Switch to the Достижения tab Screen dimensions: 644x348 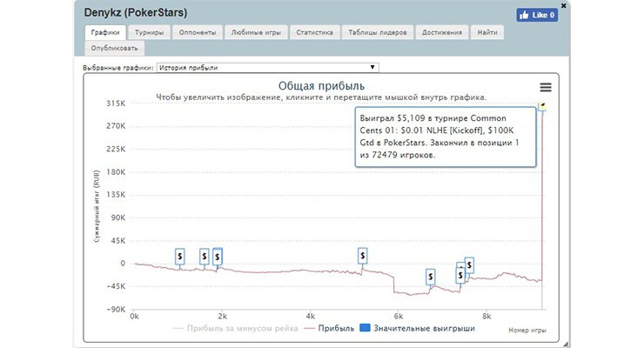[x=441, y=32]
